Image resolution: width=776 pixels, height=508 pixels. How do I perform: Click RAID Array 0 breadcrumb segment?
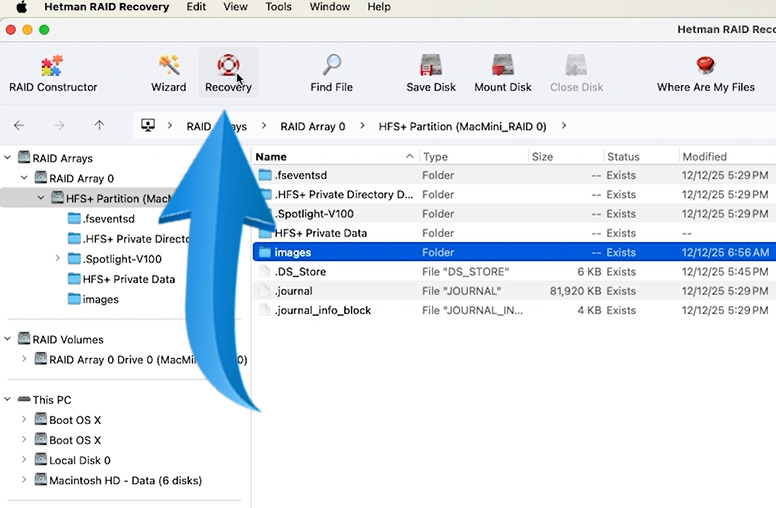click(x=313, y=126)
